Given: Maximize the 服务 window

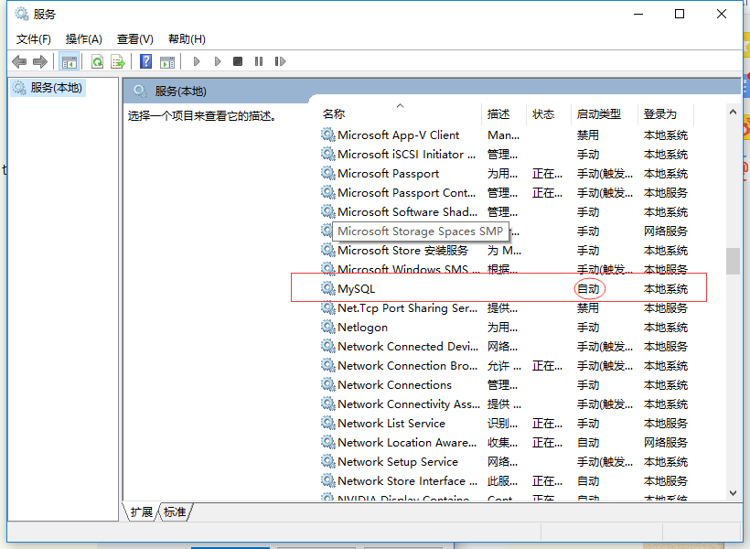Looking at the screenshot, I should pyautogui.click(x=679, y=14).
